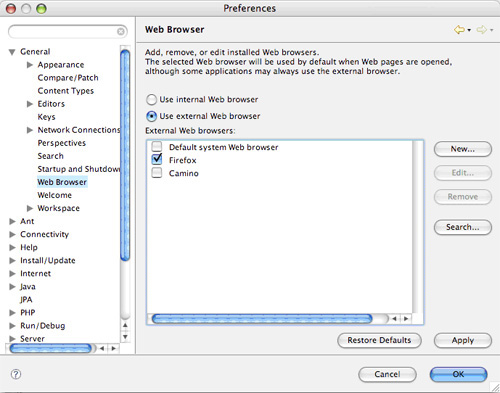Image resolution: width=500 pixels, height=393 pixels.
Task: Click the Restore Defaults button
Action: (x=379, y=340)
